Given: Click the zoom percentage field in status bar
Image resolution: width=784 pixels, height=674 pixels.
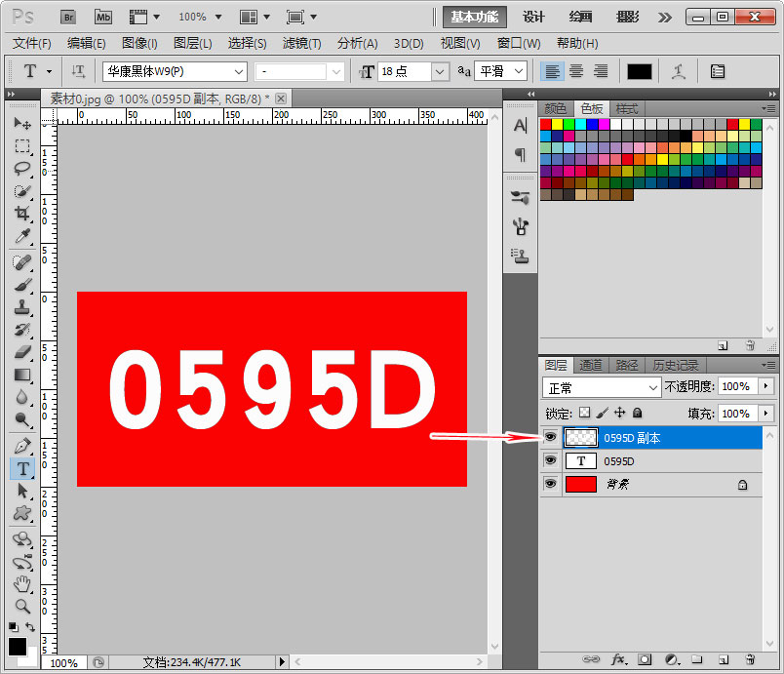Looking at the screenshot, I should coord(64,663).
